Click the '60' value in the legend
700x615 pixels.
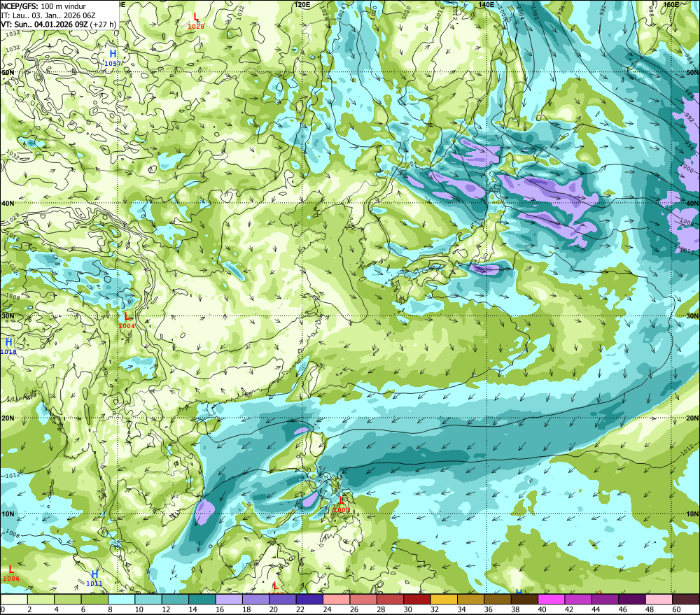(x=676, y=609)
